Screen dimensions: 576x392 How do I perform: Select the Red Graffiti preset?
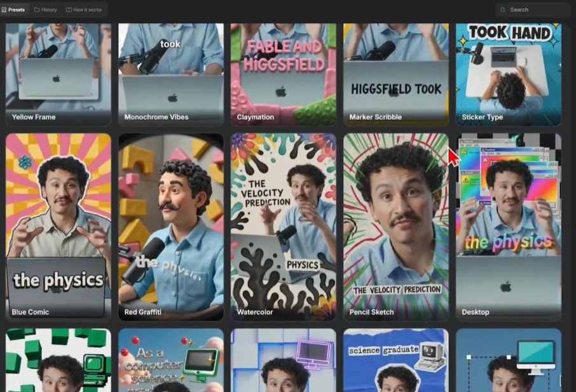pos(171,227)
